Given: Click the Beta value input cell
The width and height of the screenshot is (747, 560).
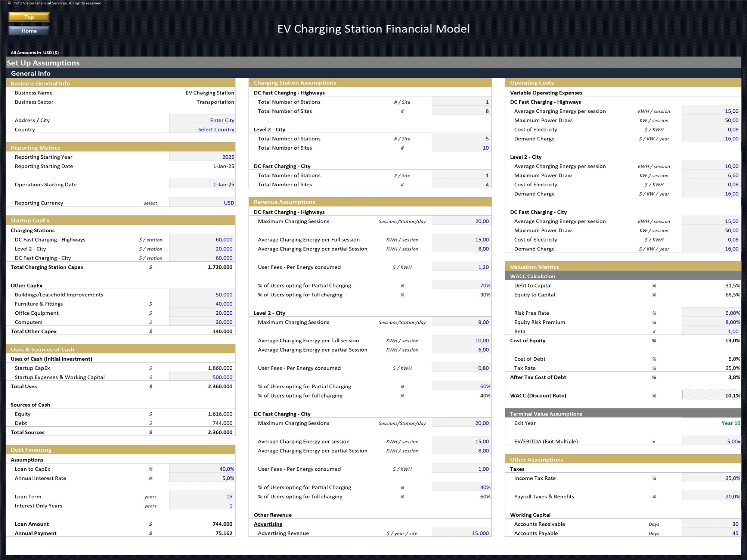Looking at the screenshot, I should point(712,331).
